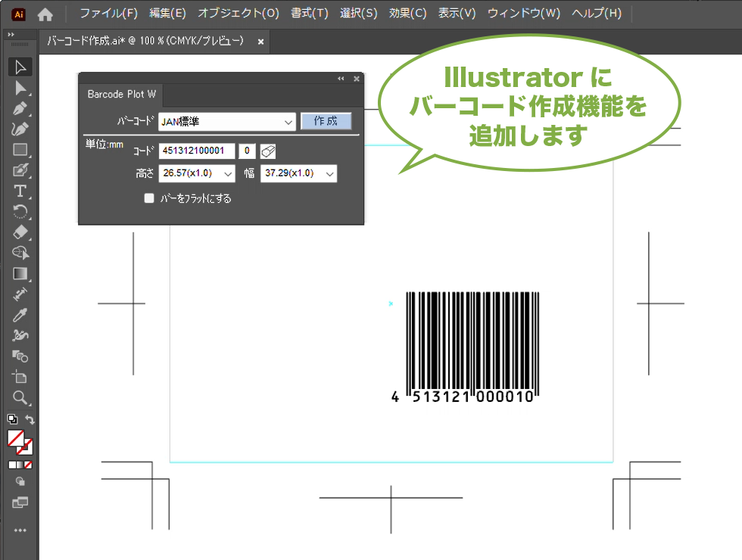
Task: Open the 編集(E) menu
Action: coord(167,14)
